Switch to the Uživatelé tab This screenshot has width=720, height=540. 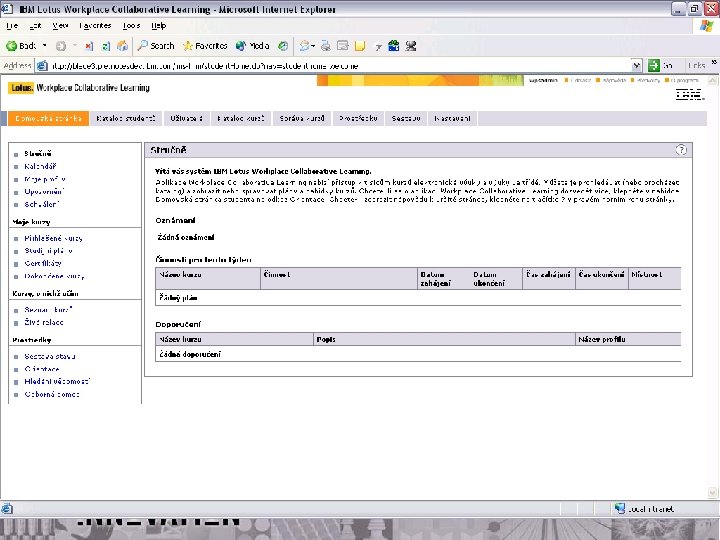tap(186, 118)
